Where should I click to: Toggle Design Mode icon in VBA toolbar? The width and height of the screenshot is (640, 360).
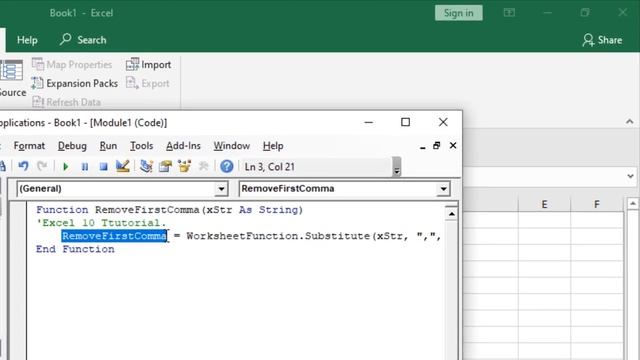[122, 166]
